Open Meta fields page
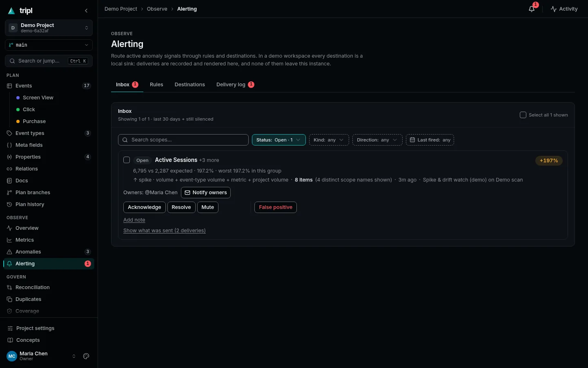Viewport: 588px width, 368px height. [x=49, y=145]
